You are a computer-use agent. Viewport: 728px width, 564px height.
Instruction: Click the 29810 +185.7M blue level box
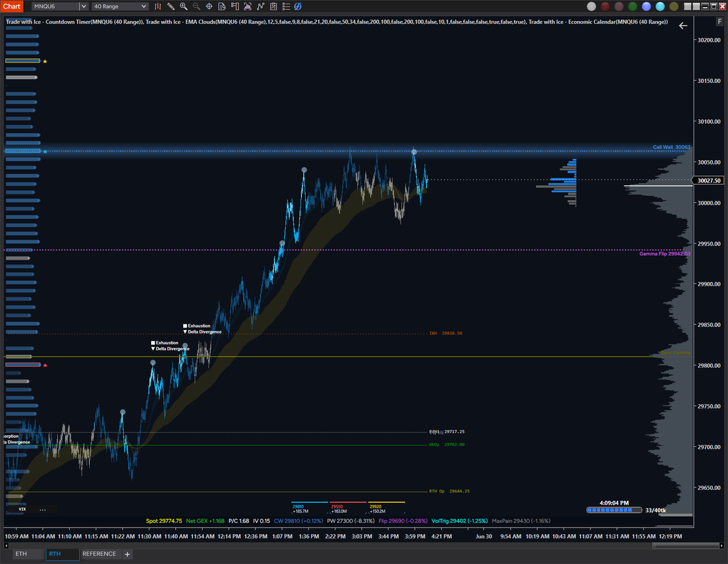pos(308,508)
